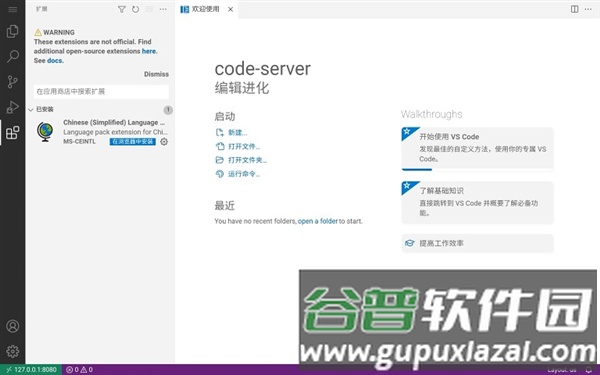Select the 欢迎使用 tab

pos(206,9)
